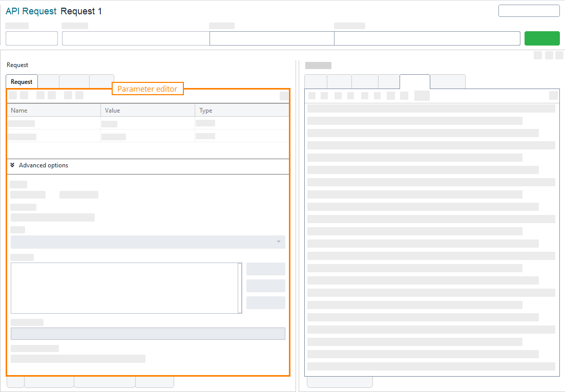Click the rightmost small icon above the response panel

[559, 55]
